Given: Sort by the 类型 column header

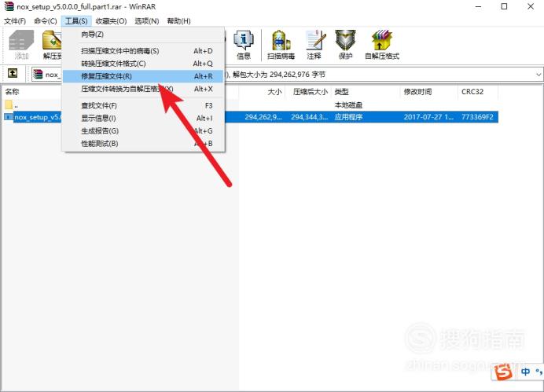Looking at the screenshot, I should pyautogui.click(x=342, y=92).
